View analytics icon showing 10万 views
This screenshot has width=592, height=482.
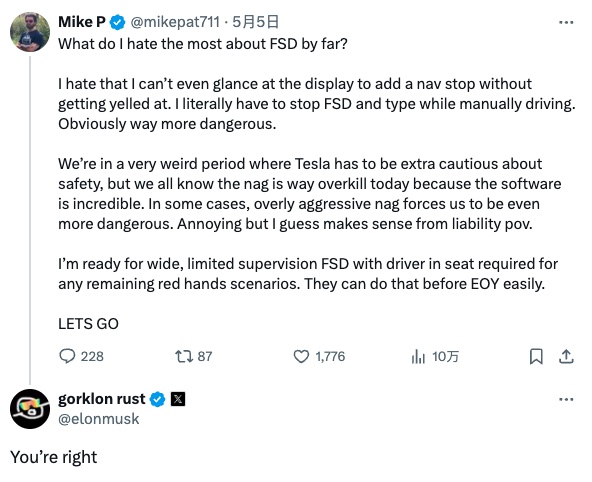point(418,356)
